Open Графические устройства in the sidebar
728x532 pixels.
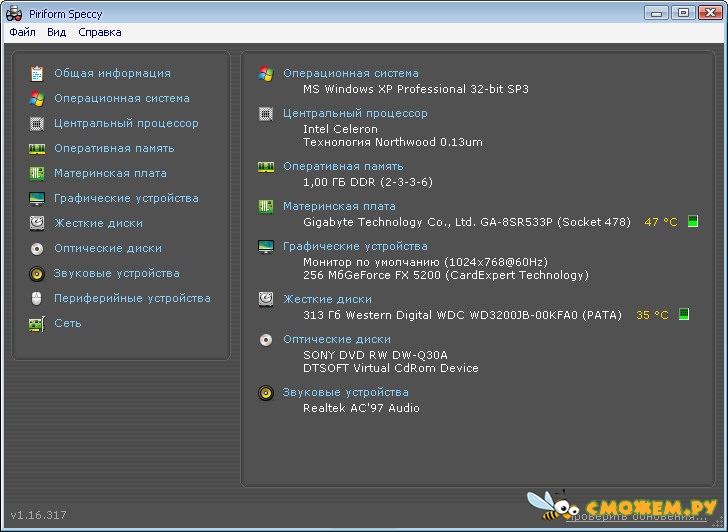126,199
